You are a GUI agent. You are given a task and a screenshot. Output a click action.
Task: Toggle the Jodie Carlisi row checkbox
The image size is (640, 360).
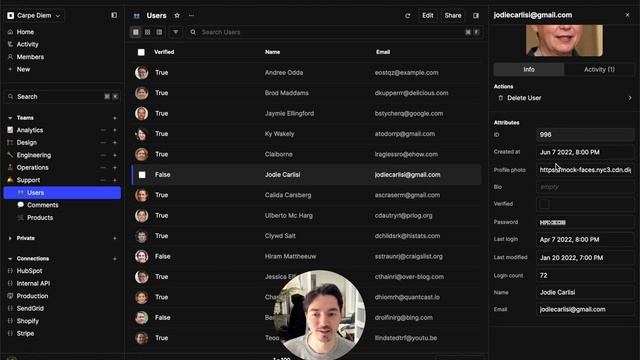[x=142, y=175]
